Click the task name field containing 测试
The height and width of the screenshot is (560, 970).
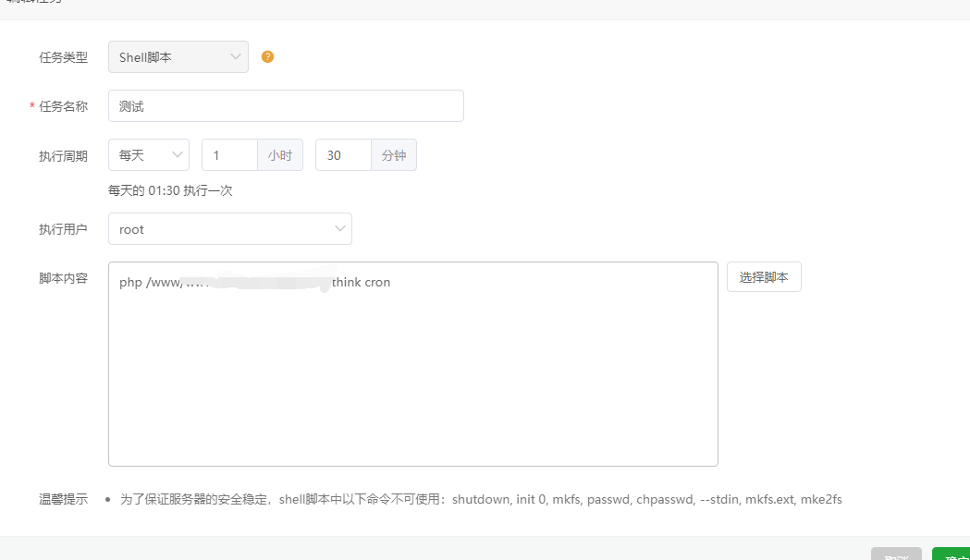click(286, 105)
